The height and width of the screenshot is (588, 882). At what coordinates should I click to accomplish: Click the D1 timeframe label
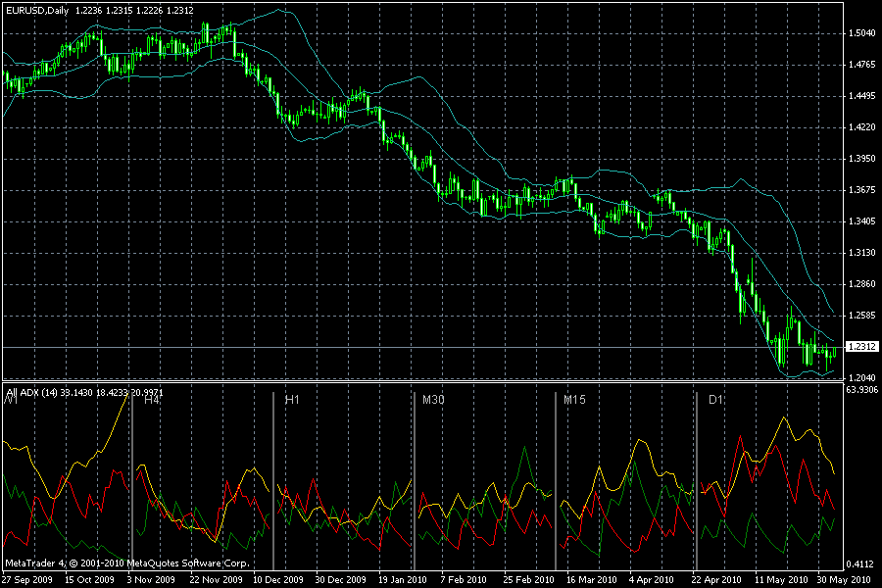[715, 400]
